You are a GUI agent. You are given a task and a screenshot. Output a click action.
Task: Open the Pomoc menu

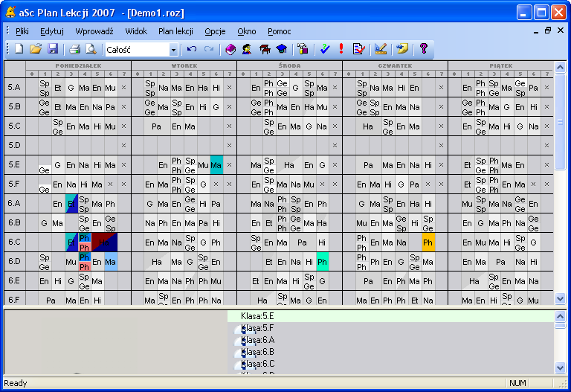279,31
